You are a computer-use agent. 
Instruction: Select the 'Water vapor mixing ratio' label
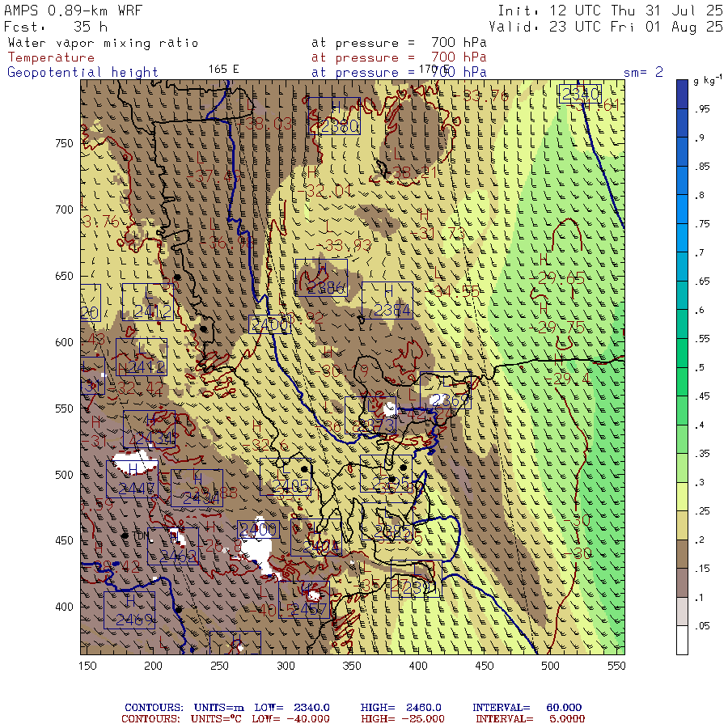(x=103, y=43)
